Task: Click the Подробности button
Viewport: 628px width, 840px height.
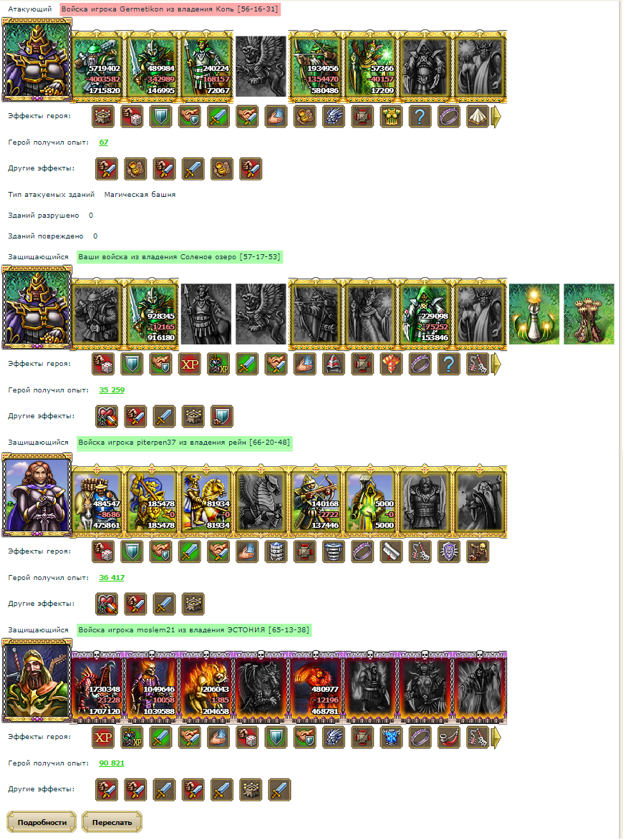Action: coord(42,822)
